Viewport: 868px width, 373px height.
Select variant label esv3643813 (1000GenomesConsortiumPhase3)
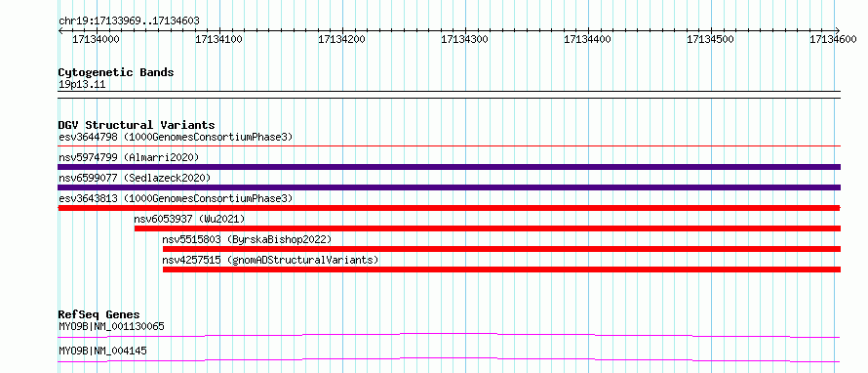point(176,198)
